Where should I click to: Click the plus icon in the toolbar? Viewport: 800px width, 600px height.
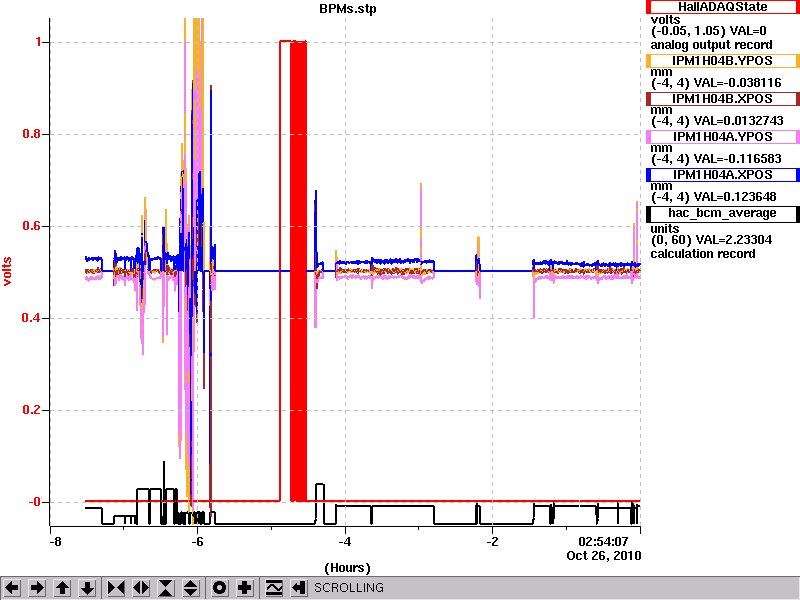[245, 588]
